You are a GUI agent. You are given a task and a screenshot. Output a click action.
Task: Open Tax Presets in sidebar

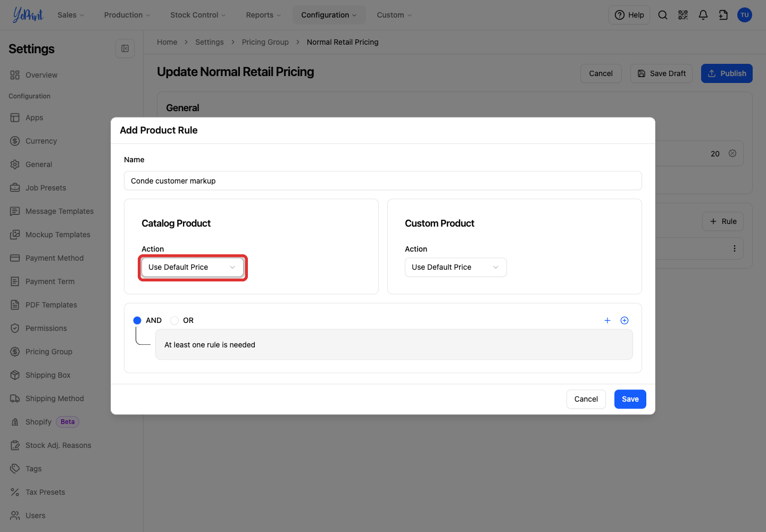pyautogui.click(x=45, y=492)
